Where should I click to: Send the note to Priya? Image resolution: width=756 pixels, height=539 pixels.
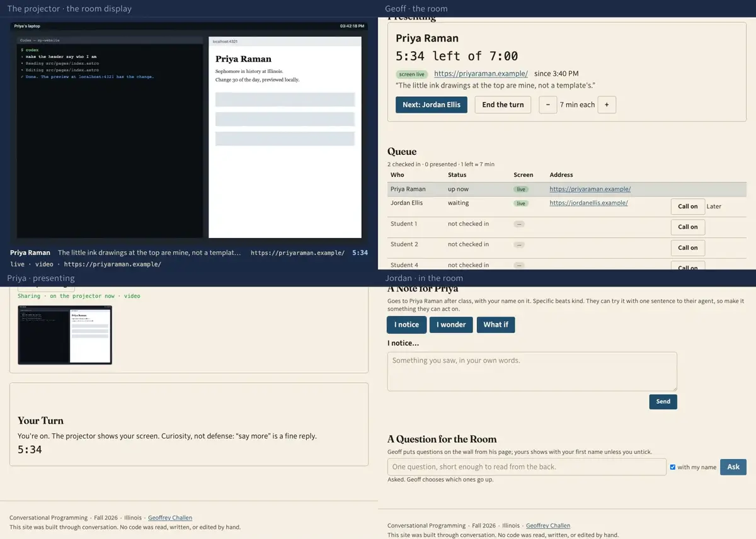(663, 402)
